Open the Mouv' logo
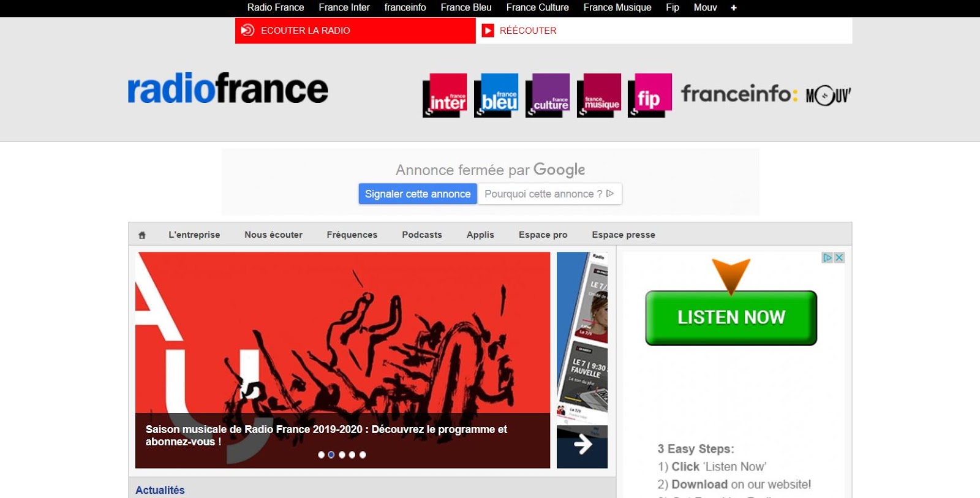 coord(828,96)
